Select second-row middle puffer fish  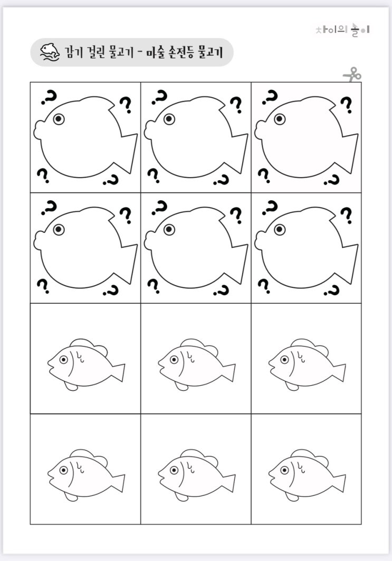[196, 247]
